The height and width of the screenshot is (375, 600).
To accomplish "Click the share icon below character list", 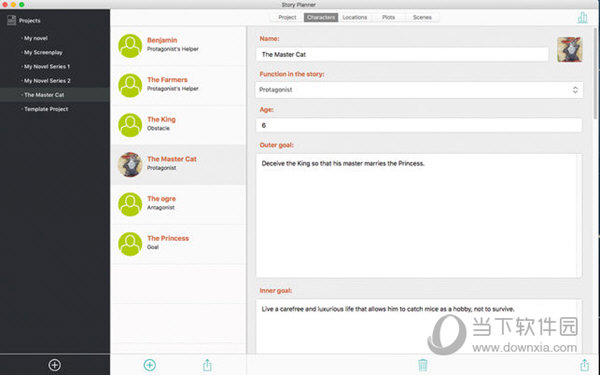I will pyautogui.click(x=207, y=365).
